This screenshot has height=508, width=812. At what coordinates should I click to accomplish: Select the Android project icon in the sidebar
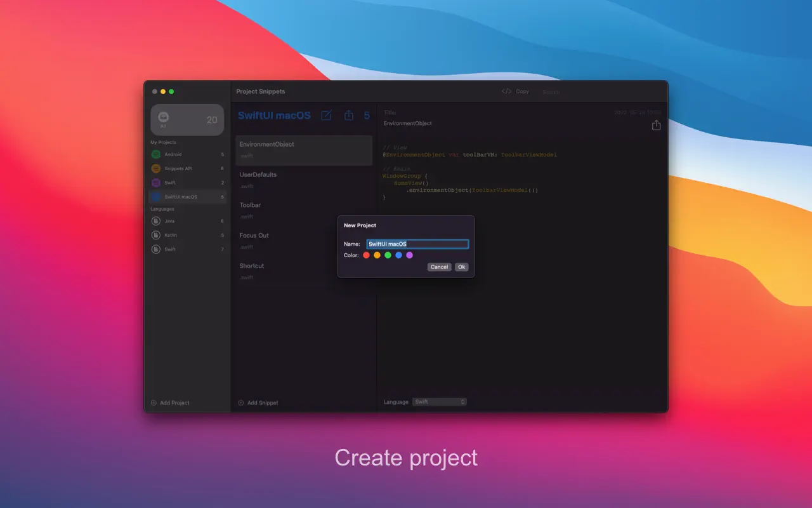pyautogui.click(x=155, y=154)
